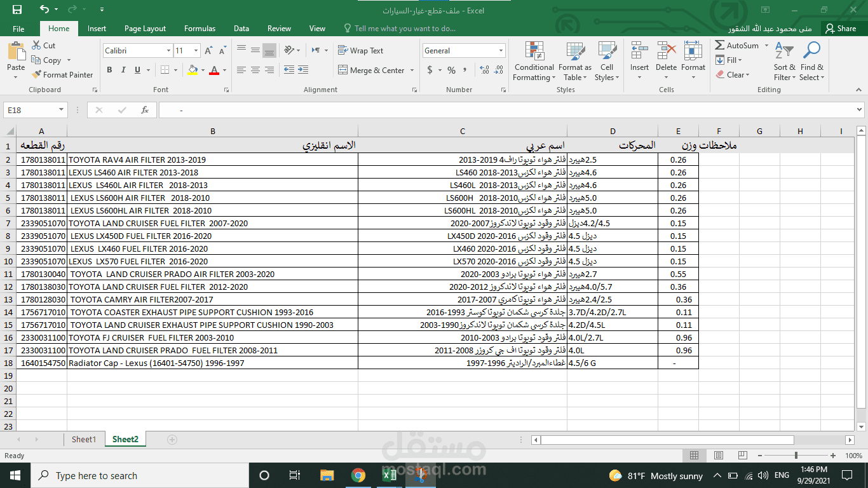Click the Windows Start button
The height and width of the screenshot is (488, 868).
tap(15, 475)
